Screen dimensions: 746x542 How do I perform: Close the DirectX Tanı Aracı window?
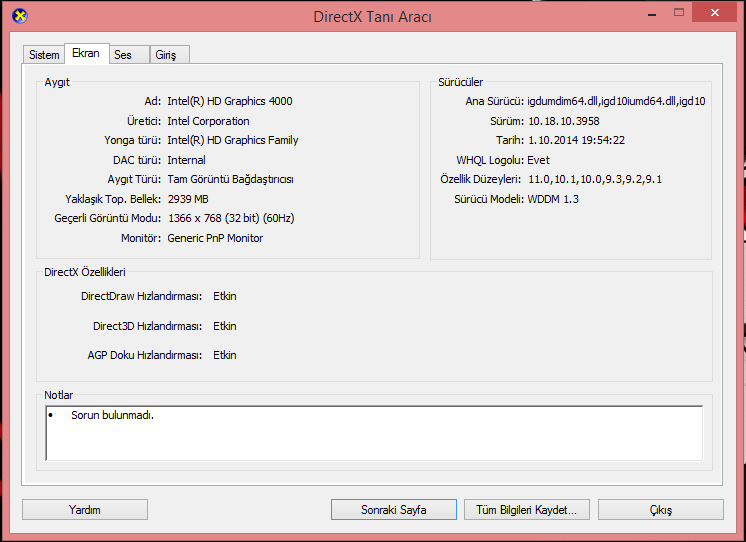pyautogui.click(x=715, y=13)
